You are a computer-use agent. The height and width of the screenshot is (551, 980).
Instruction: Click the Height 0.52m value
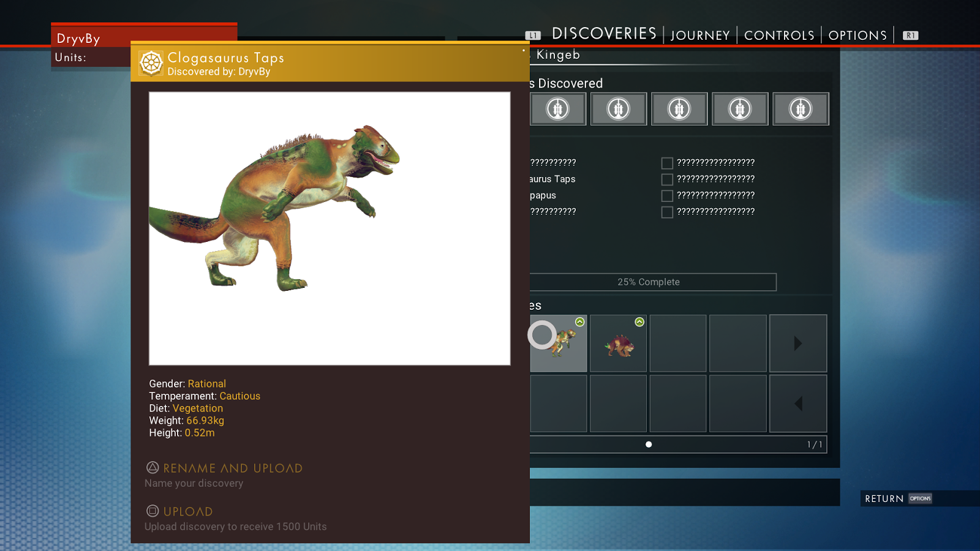click(x=200, y=433)
